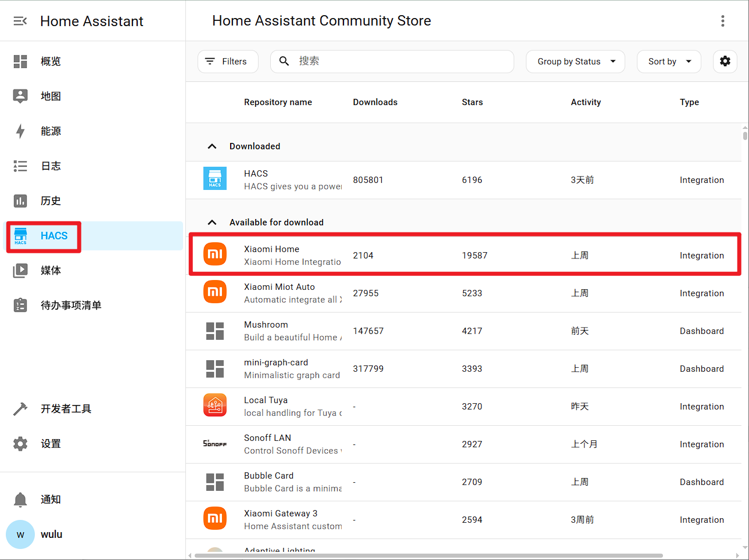The height and width of the screenshot is (560, 749).
Task: Open the Mushroom repository name
Action: [x=266, y=325]
